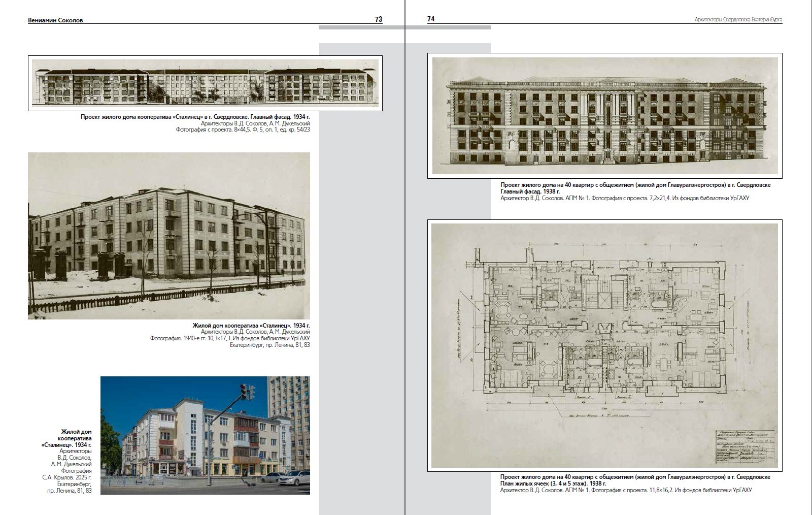Click the photographer credit "С.А. Крылов. 2025 г."
Screen dimensions: 812x515
(x=67, y=477)
